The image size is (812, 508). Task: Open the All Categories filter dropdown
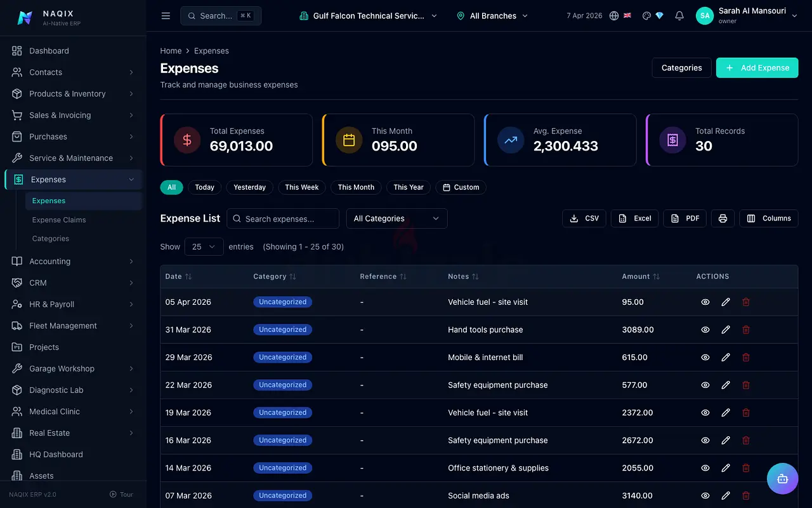(396, 218)
